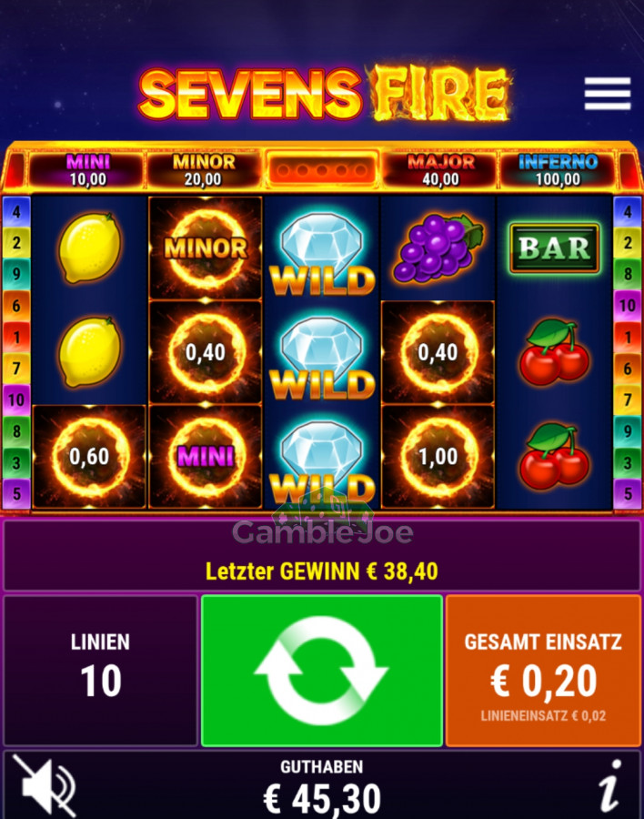Open the info paytable icon

pyautogui.click(x=609, y=785)
